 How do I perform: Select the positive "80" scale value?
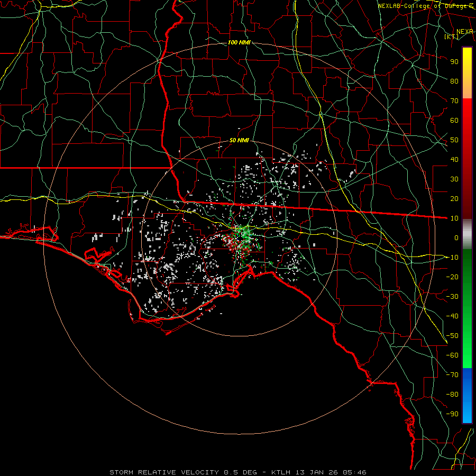tap(454, 81)
